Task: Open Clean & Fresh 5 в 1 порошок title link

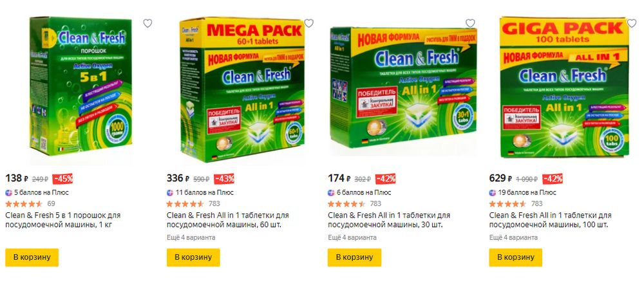Action: pyautogui.click(x=63, y=220)
